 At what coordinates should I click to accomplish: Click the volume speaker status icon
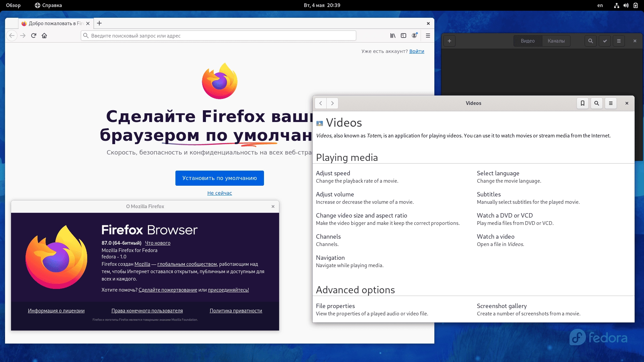626,5
